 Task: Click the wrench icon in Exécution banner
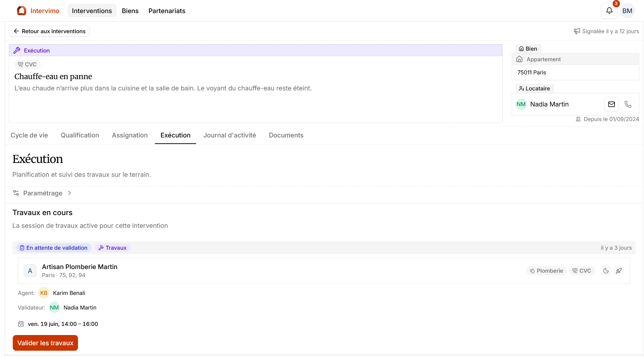pyautogui.click(x=17, y=50)
